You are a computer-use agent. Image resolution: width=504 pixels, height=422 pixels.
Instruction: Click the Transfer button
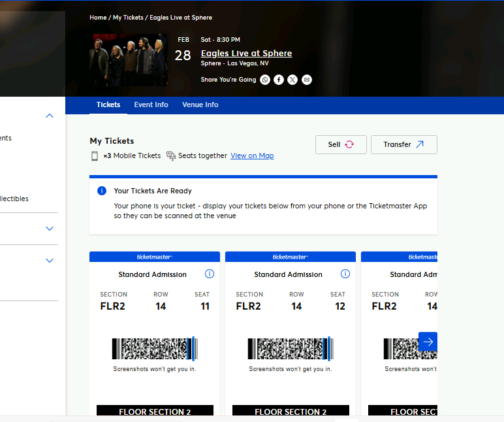[x=403, y=145]
